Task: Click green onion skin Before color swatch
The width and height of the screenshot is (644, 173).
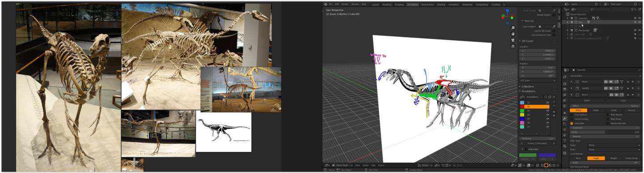Action: pos(528,155)
